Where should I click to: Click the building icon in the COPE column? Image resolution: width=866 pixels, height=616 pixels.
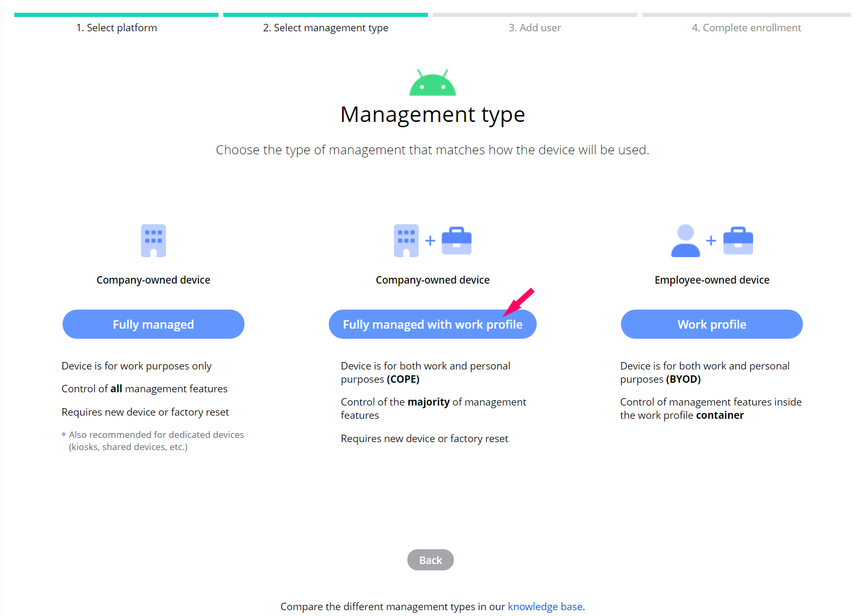(x=406, y=241)
